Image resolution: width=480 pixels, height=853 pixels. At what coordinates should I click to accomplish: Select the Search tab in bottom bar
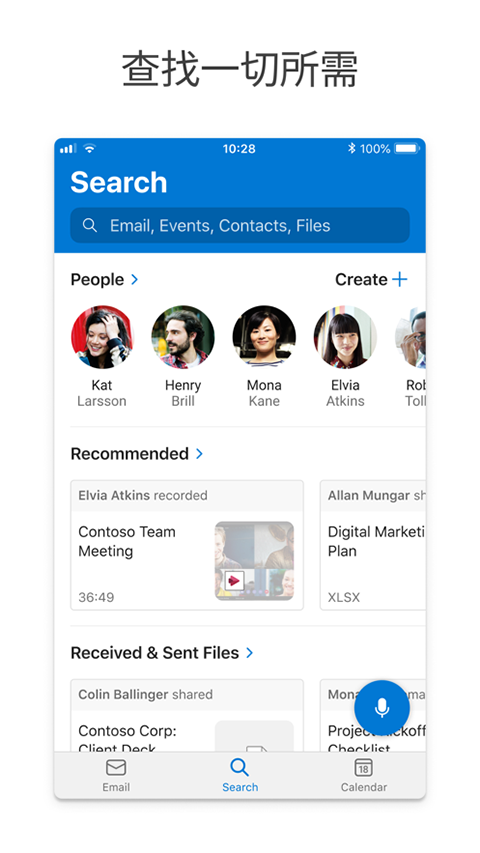(x=240, y=776)
